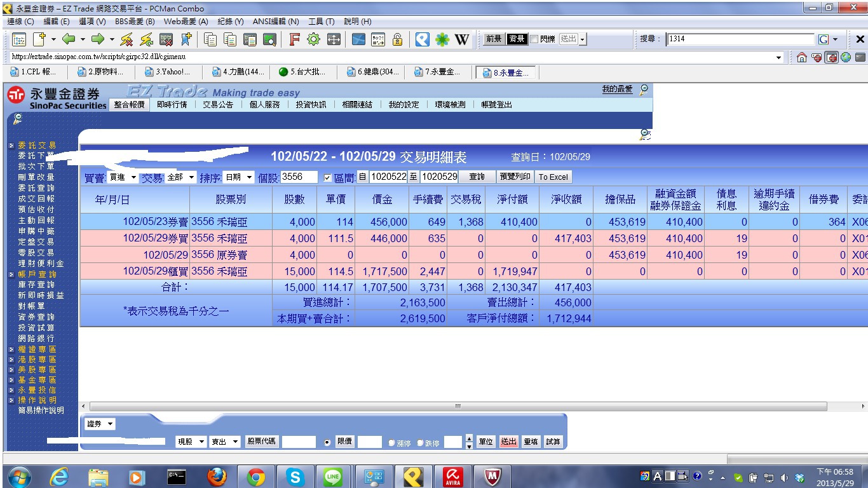Open the green settings gear toolbar icon
The height and width of the screenshot is (488, 868).
(313, 39)
